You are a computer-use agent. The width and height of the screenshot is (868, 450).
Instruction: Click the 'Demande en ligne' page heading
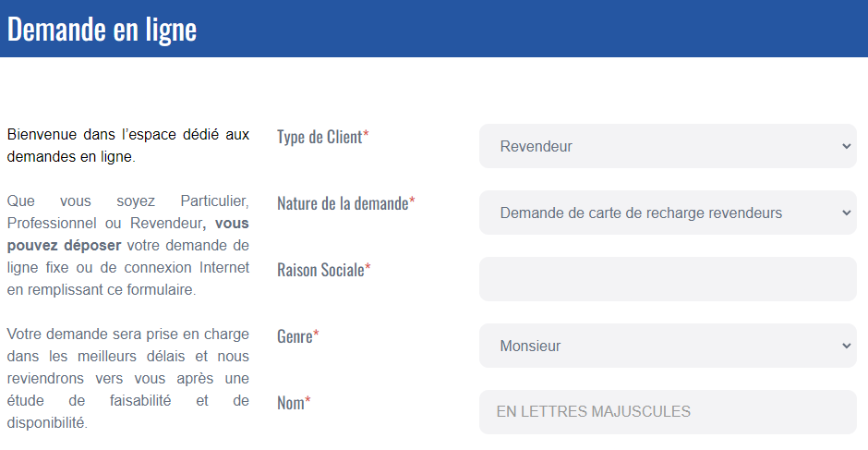(102, 29)
